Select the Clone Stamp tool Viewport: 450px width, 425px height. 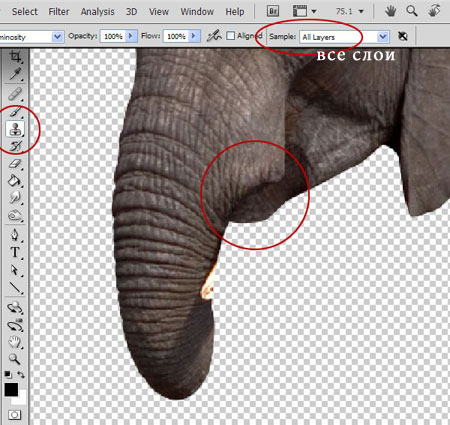click(x=15, y=129)
